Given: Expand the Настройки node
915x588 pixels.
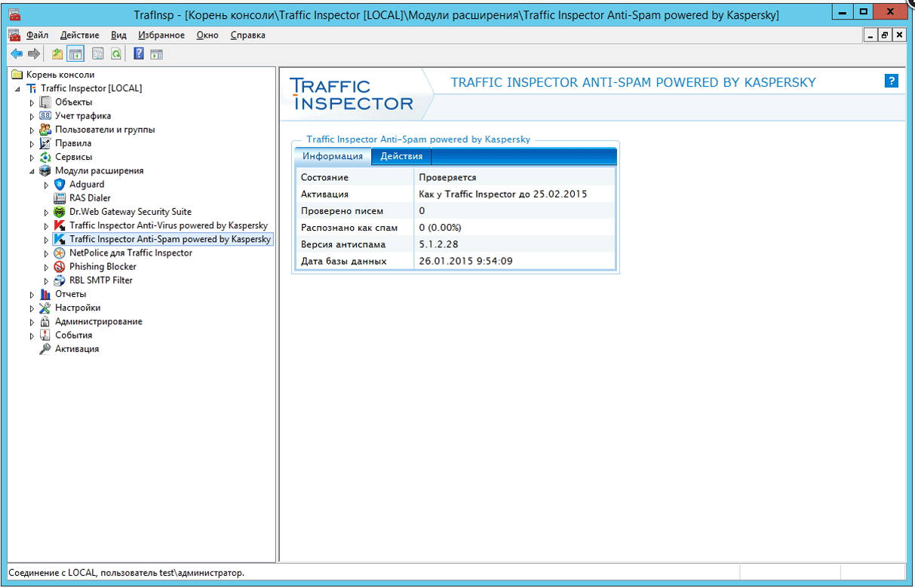Looking at the screenshot, I should (32, 308).
